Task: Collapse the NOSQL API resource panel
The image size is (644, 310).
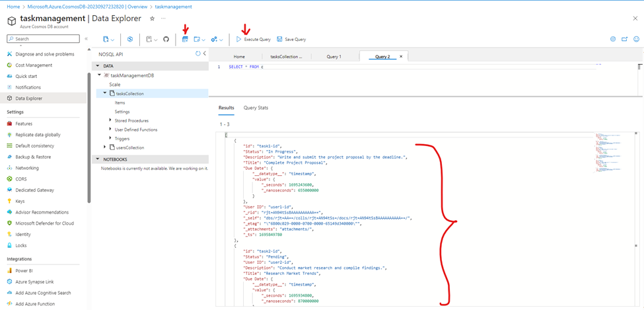Action: point(205,54)
